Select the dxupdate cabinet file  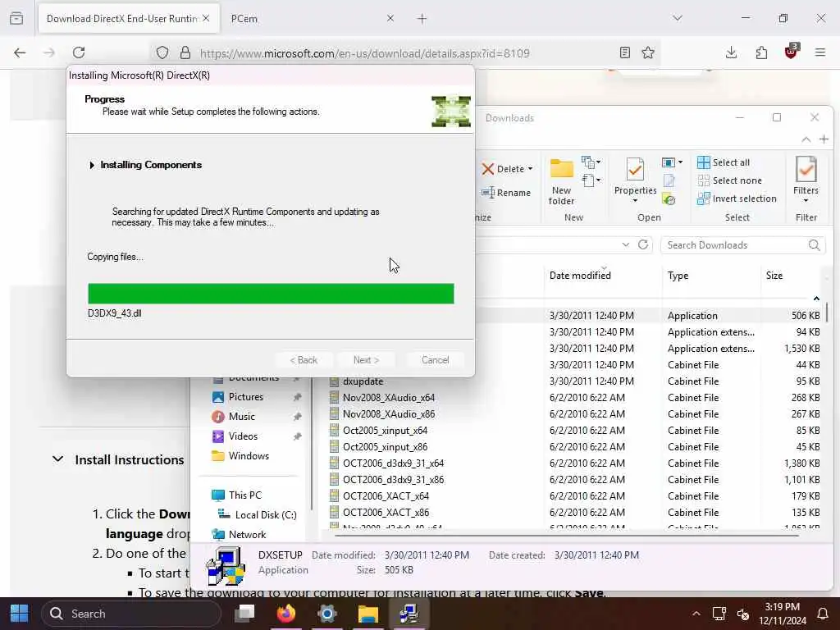[363, 381]
